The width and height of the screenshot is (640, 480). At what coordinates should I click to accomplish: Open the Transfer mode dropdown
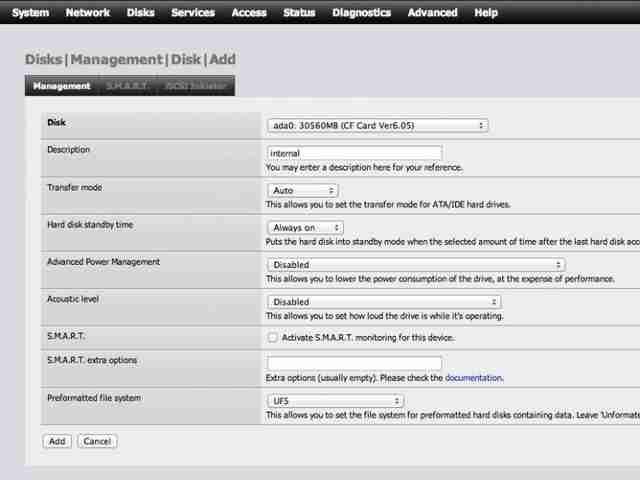click(302, 190)
